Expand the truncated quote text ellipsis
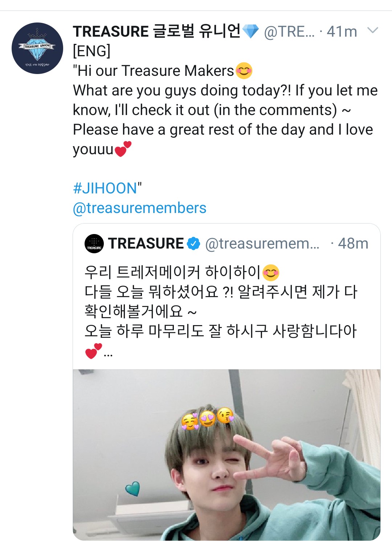This screenshot has height=541, width=392. click(108, 354)
